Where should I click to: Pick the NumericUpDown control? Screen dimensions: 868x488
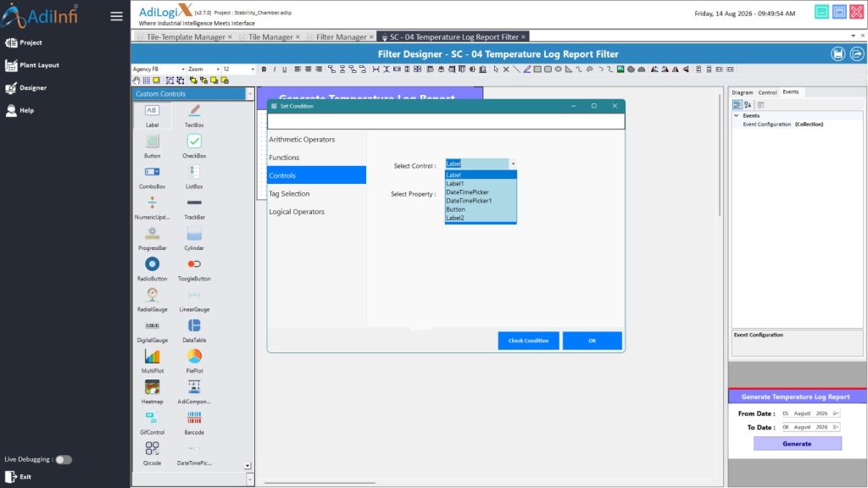[x=152, y=208]
